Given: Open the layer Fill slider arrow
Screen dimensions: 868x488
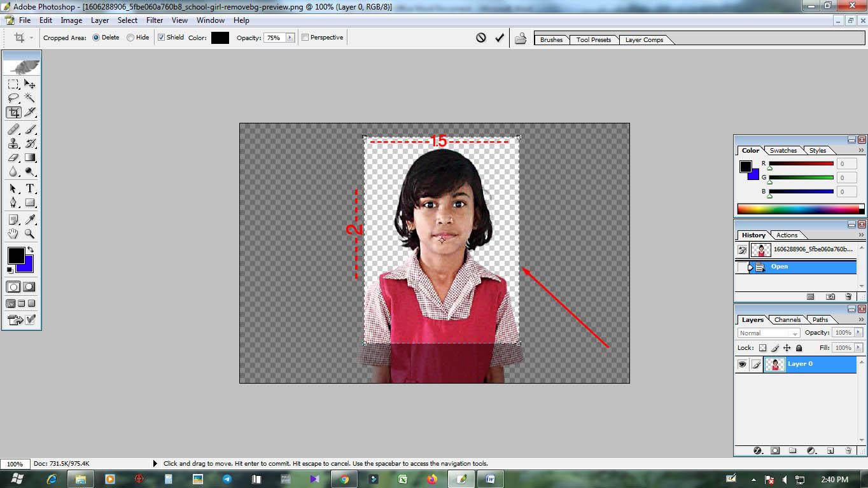Looking at the screenshot, I should [x=858, y=348].
